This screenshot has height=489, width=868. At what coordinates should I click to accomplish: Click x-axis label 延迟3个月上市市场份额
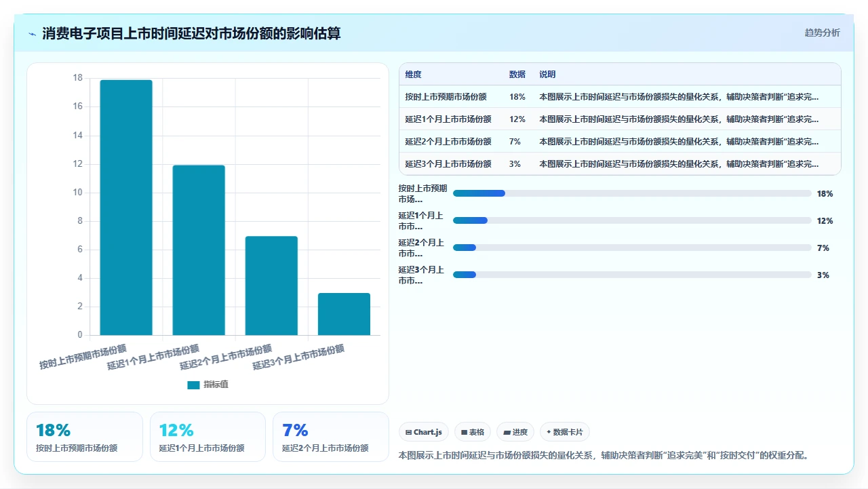(x=298, y=357)
